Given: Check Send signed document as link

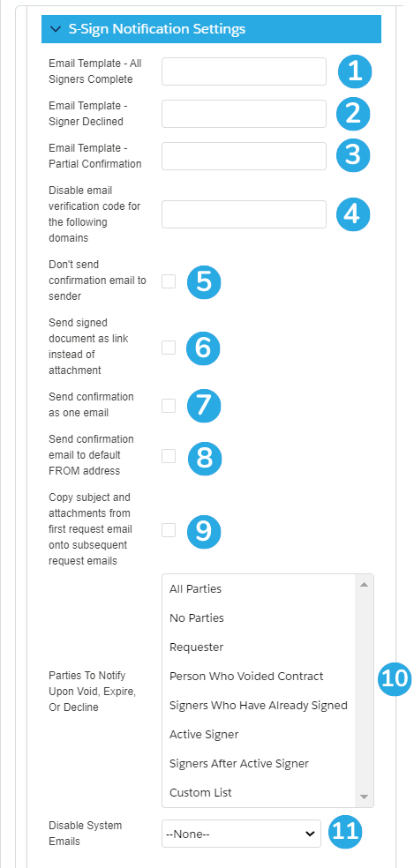Looking at the screenshot, I should 169,348.
